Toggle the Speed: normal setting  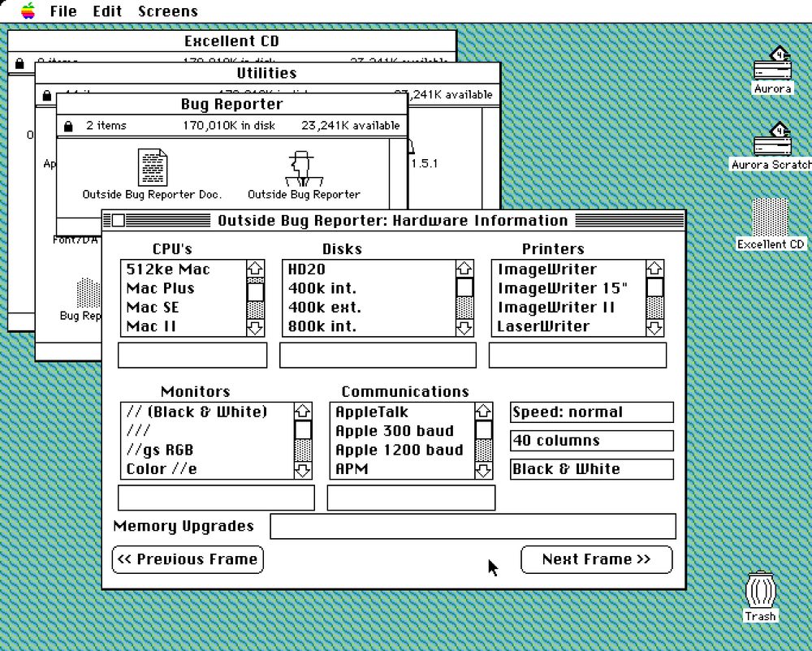[x=591, y=412]
